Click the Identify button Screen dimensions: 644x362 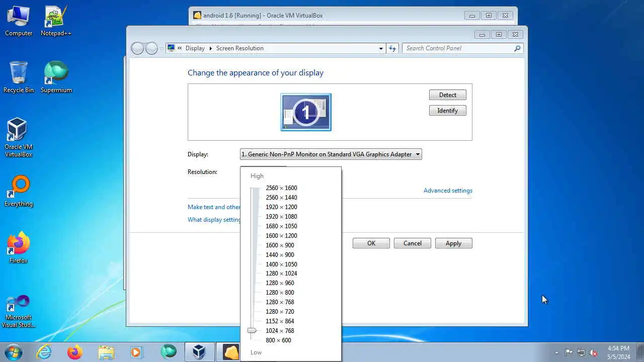(x=448, y=111)
